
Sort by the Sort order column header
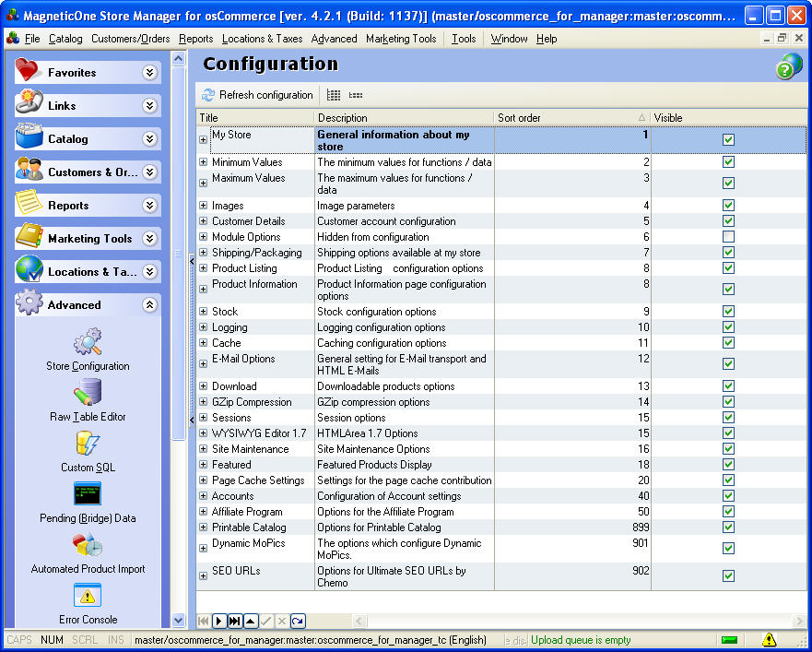pos(572,118)
